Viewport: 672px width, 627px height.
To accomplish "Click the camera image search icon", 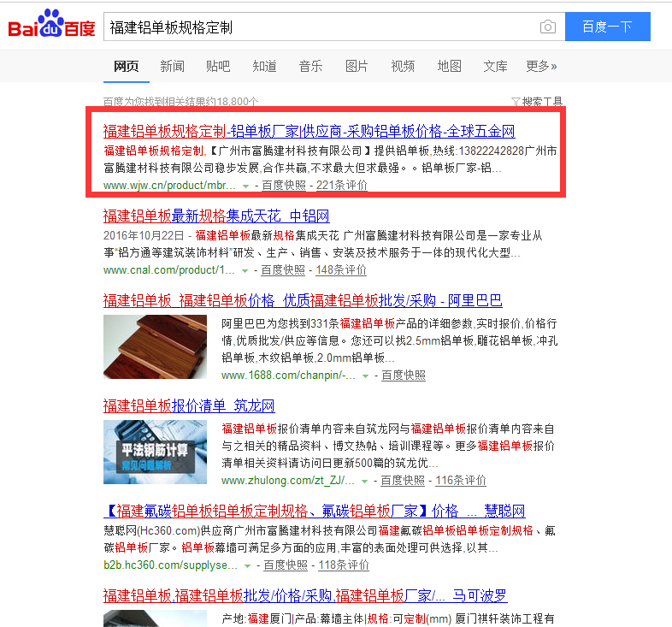I will 548,27.
